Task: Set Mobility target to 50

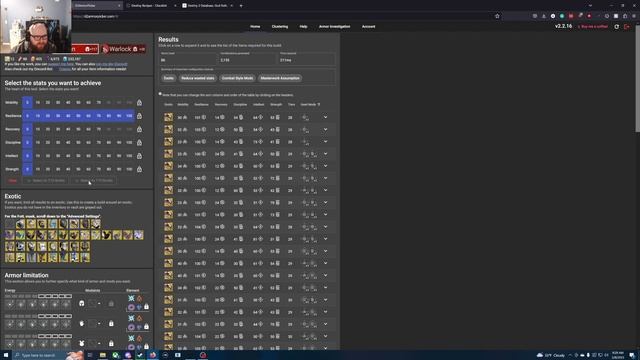Action: [78, 102]
